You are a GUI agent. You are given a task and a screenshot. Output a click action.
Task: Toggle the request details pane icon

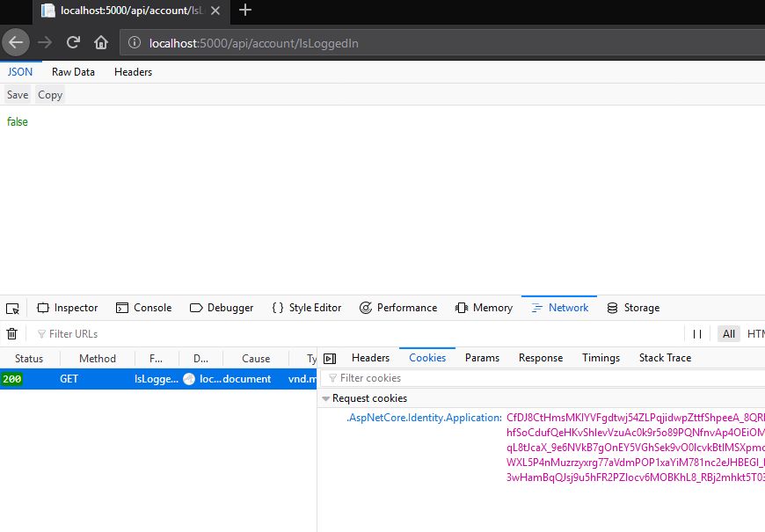tap(330, 359)
